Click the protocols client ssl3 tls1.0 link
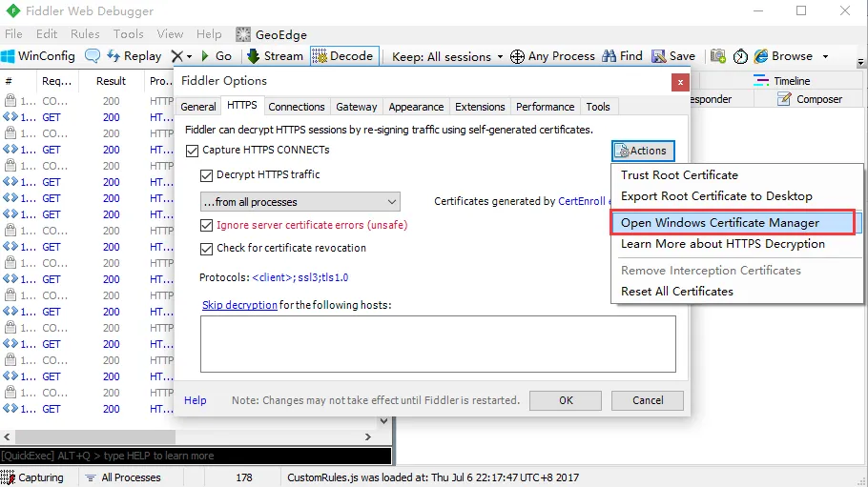Image resolution: width=868 pixels, height=487 pixels. 300,277
